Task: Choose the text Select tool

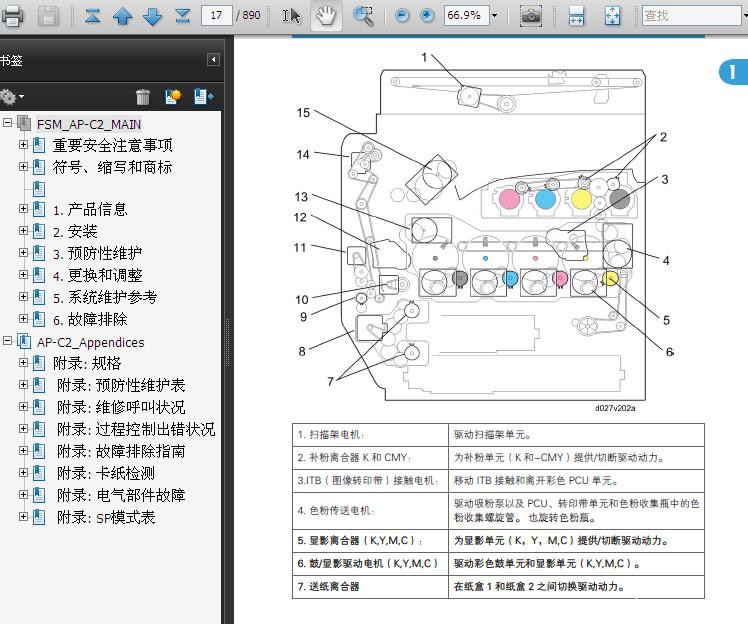Action: pyautogui.click(x=291, y=16)
